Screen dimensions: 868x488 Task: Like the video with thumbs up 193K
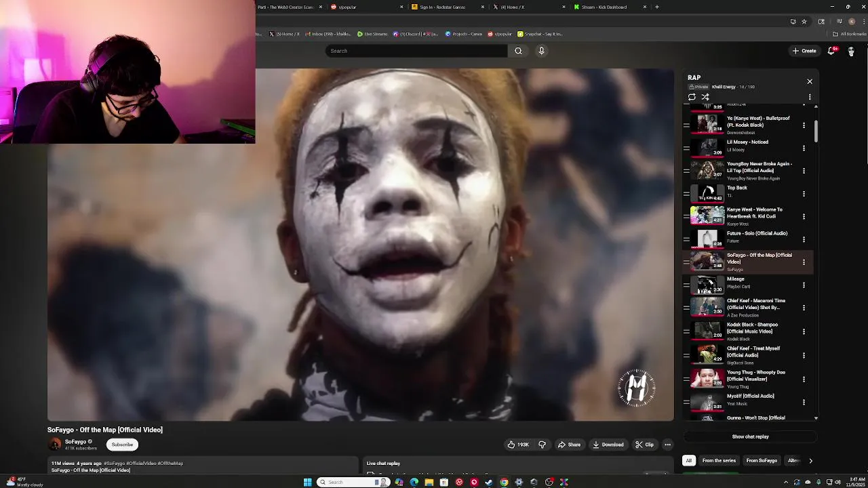(x=518, y=445)
